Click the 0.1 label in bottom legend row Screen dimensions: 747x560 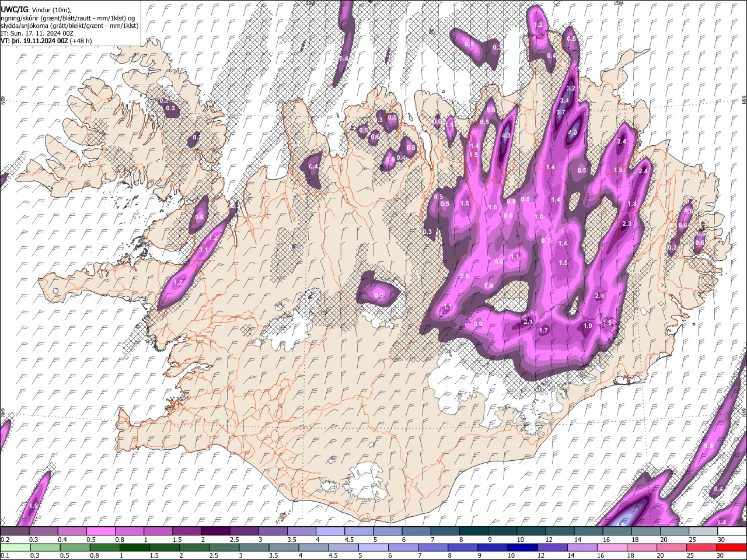[4, 555]
